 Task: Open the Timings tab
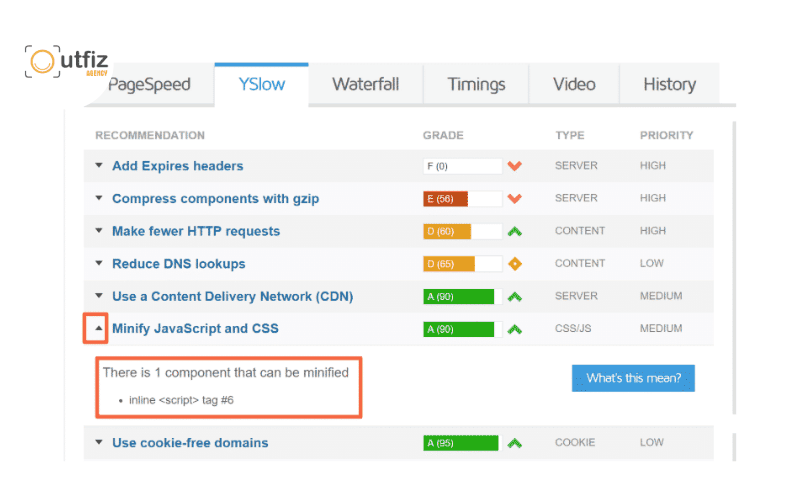(476, 84)
